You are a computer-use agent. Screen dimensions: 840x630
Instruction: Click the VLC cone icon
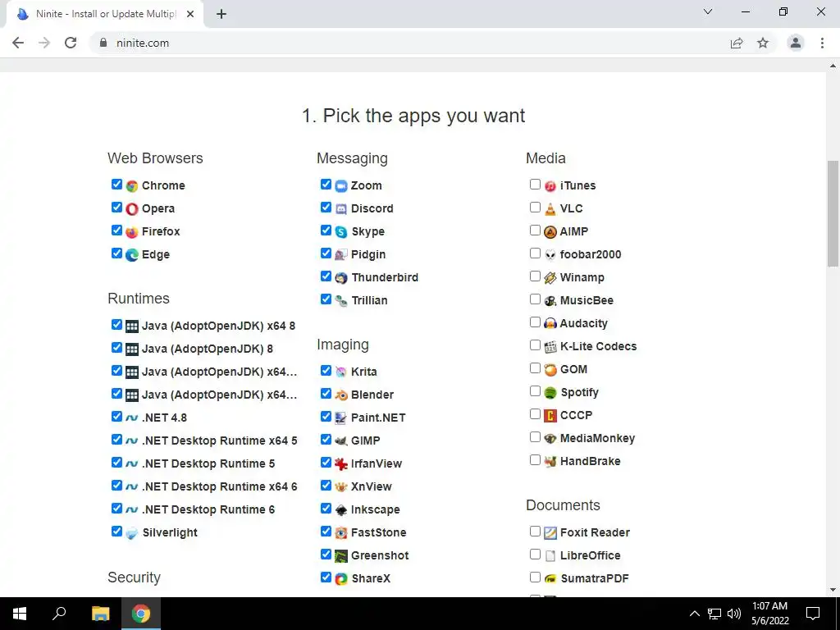pos(550,209)
